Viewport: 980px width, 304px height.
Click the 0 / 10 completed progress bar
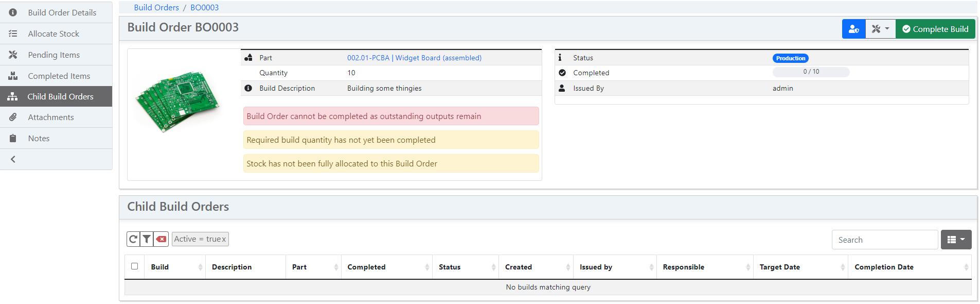(811, 72)
